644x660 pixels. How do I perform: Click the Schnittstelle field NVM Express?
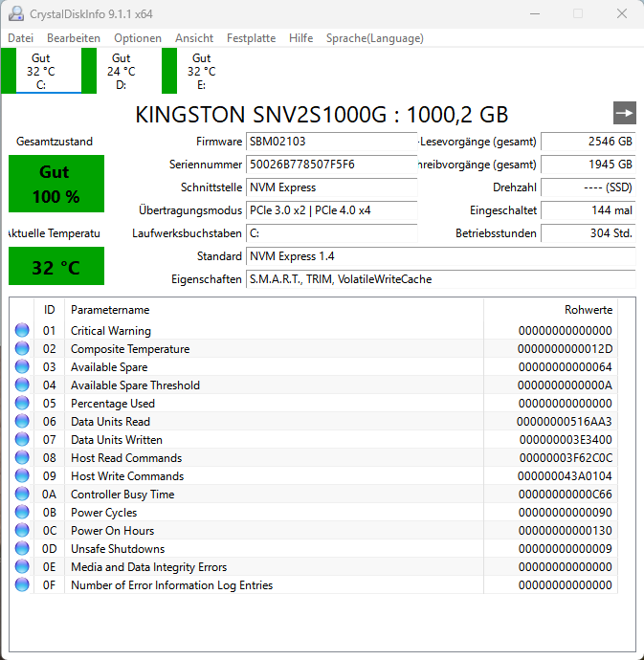click(x=331, y=187)
